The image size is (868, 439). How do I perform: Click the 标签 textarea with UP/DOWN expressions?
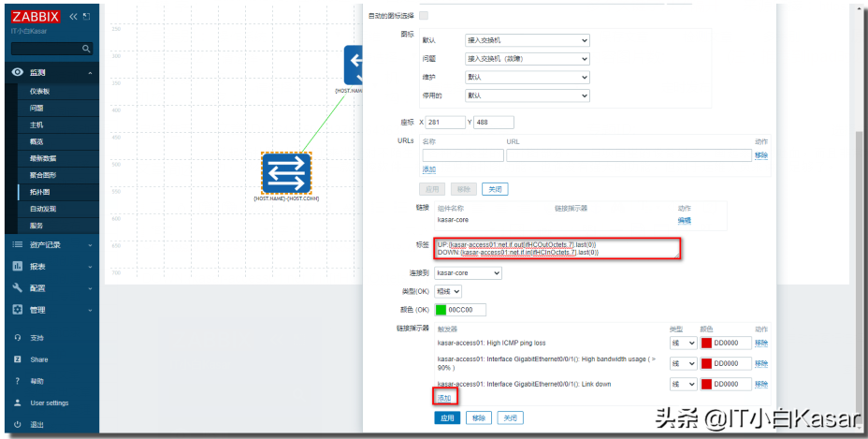(557, 248)
